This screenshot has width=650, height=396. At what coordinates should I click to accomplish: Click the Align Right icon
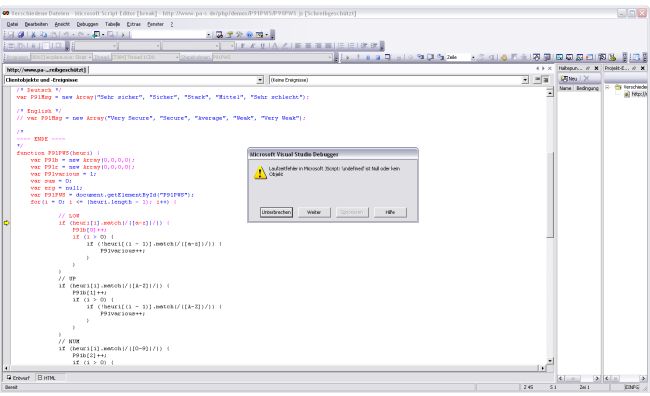318,46
